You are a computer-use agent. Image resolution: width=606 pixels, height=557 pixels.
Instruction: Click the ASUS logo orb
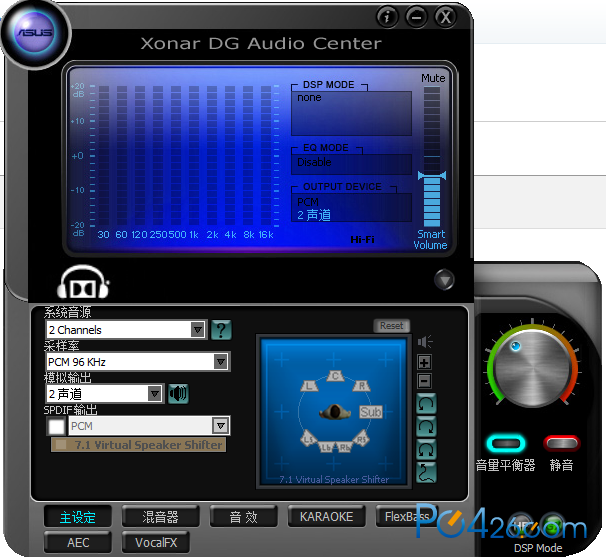click(35, 34)
